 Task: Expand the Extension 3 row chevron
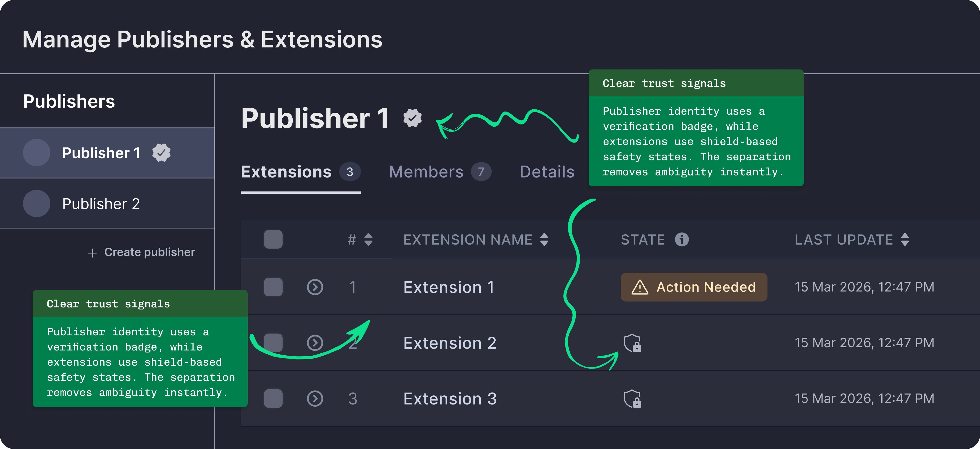tap(315, 399)
